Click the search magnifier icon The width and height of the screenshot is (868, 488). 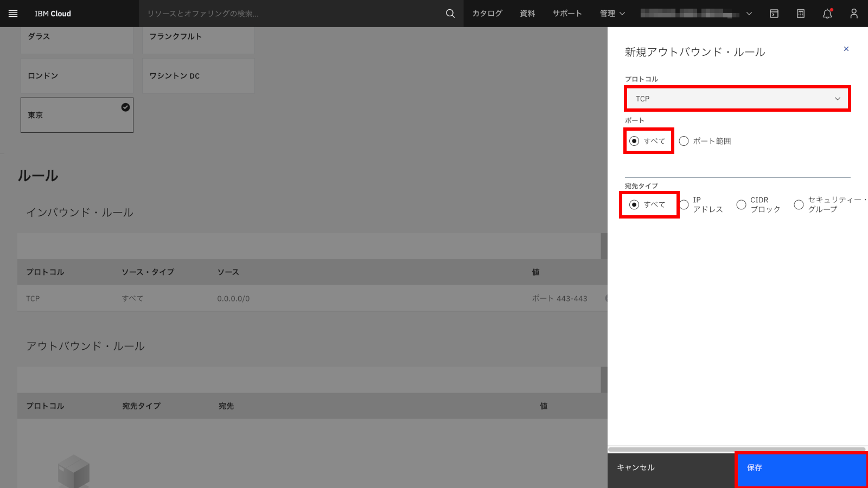coord(449,14)
